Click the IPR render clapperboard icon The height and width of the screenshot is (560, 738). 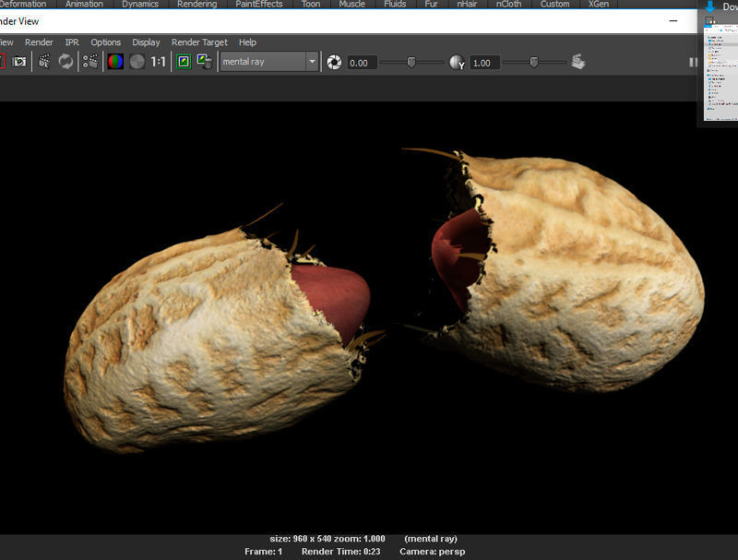click(x=44, y=62)
